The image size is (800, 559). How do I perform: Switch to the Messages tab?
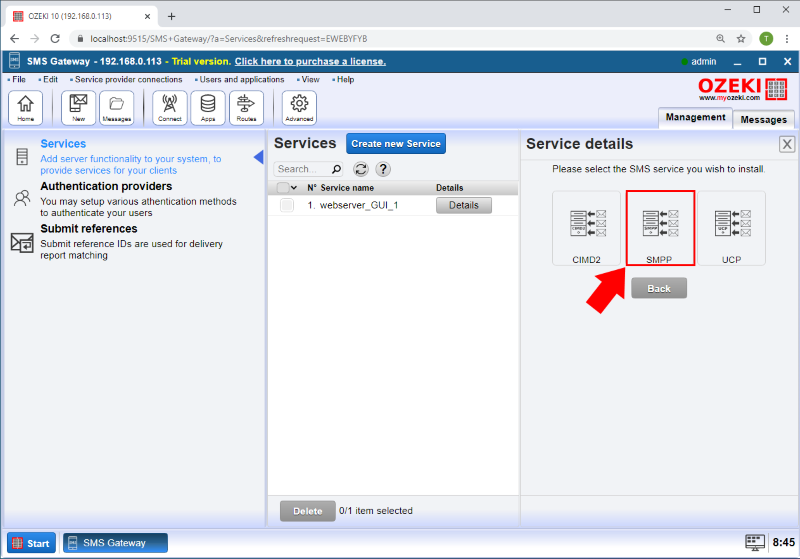(764, 119)
